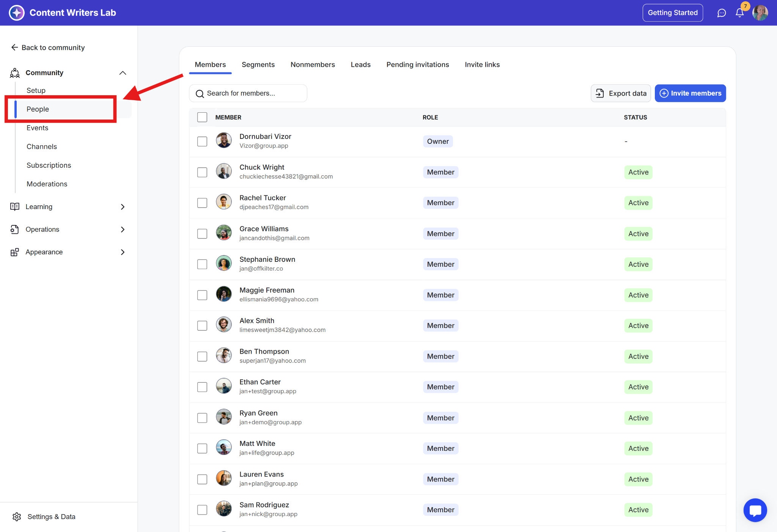Expand the Operations section arrow

coord(123,230)
